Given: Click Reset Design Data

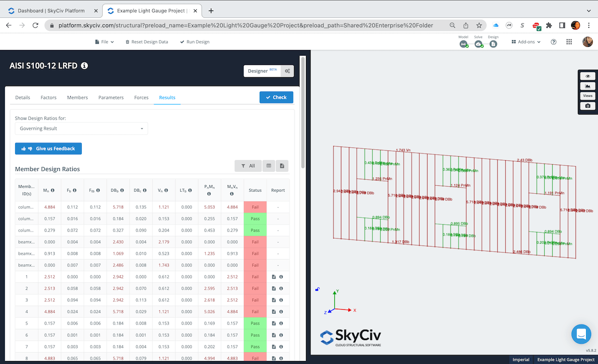Looking at the screenshot, I should click(x=147, y=42).
